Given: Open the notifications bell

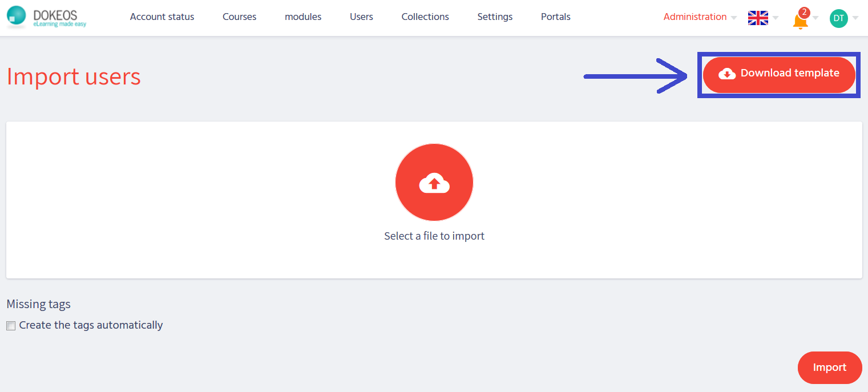Looking at the screenshot, I should point(800,21).
